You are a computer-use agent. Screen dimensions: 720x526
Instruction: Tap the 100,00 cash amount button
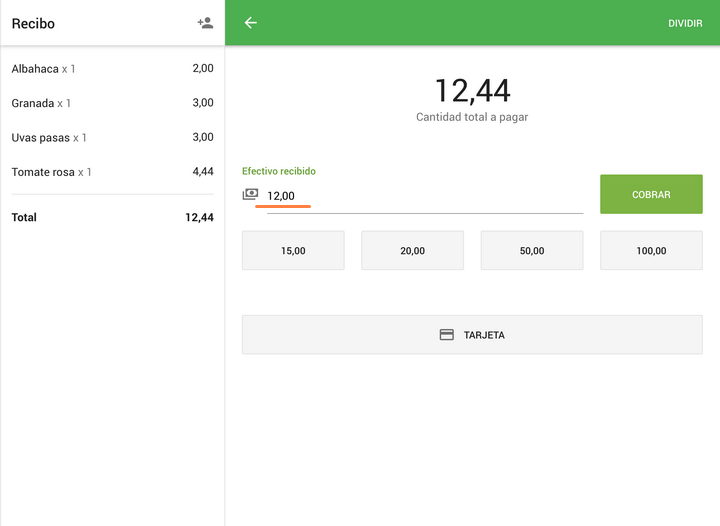coord(651,251)
